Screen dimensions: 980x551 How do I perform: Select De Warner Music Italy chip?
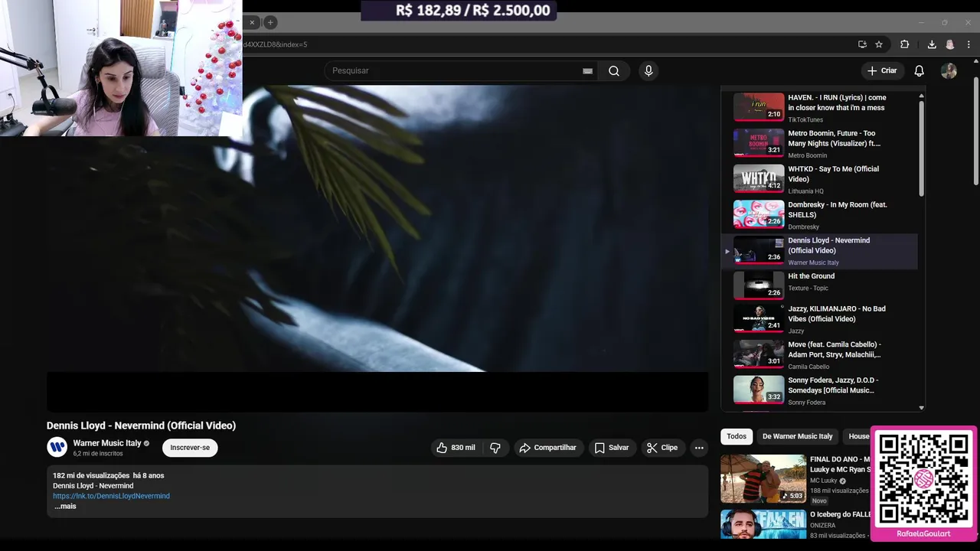click(797, 436)
